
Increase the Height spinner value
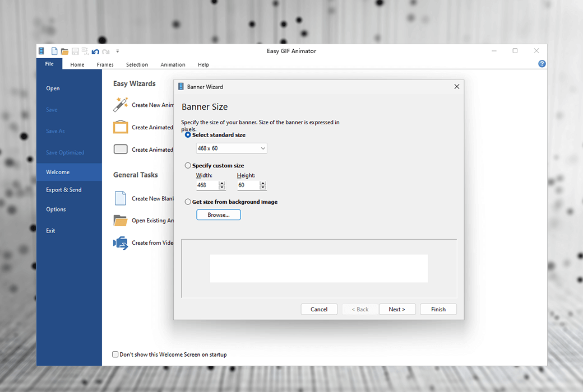point(263,183)
